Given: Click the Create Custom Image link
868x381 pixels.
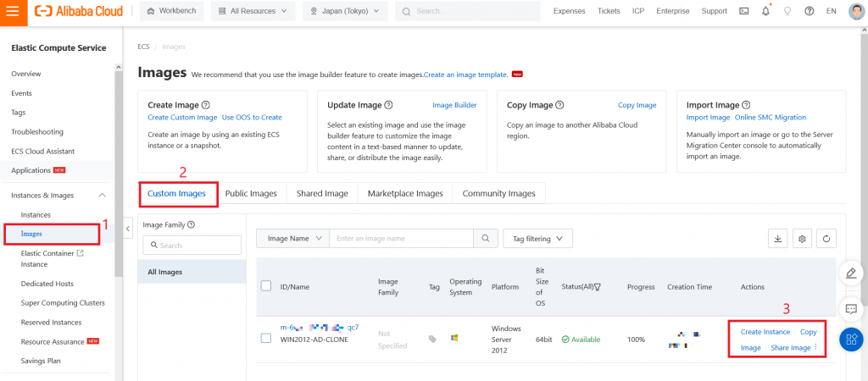Looking at the screenshot, I should tap(181, 118).
